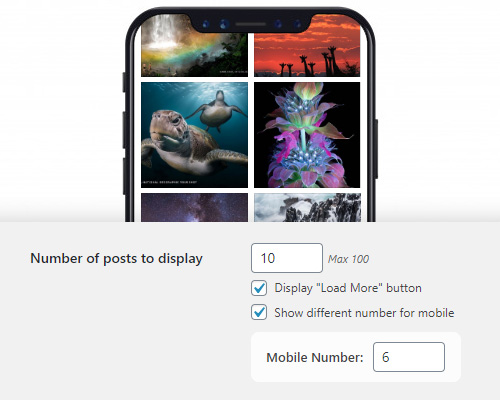The width and height of the screenshot is (500, 400).
Task: Click the giraffes sunset photo thumbnail
Action: [x=307, y=46]
